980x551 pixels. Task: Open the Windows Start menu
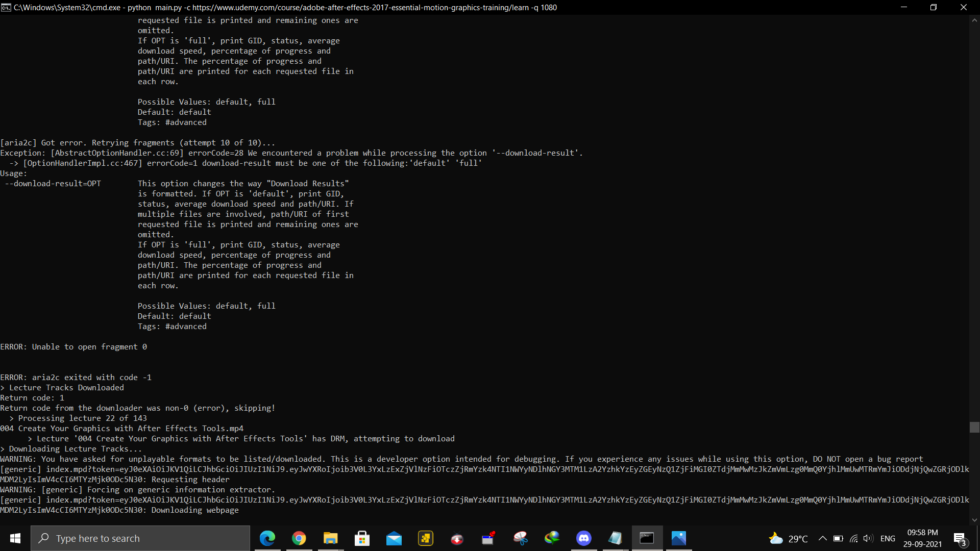[x=15, y=538]
